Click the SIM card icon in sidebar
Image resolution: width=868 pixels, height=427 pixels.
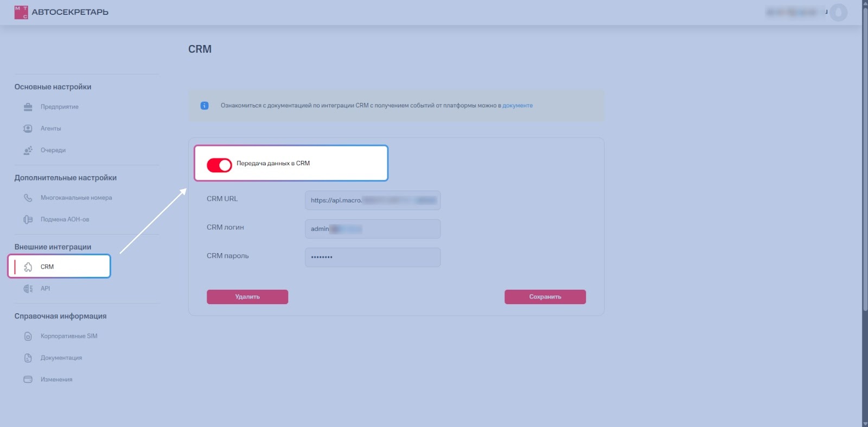tap(28, 337)
